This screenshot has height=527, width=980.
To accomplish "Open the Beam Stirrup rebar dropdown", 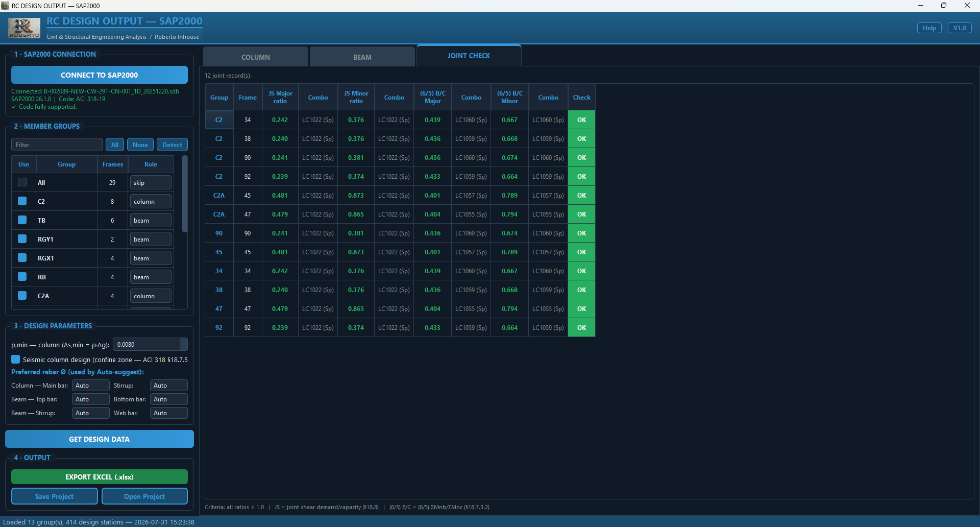I will (91, 413).
